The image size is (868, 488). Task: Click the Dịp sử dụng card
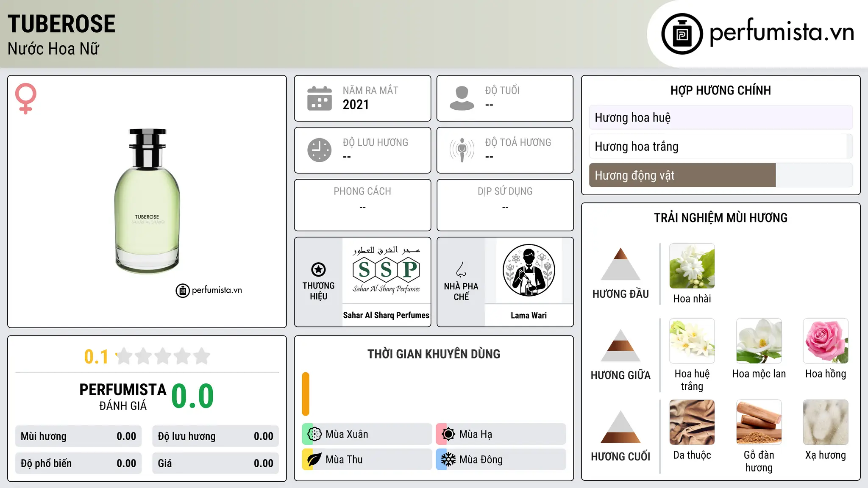point(505,205)
